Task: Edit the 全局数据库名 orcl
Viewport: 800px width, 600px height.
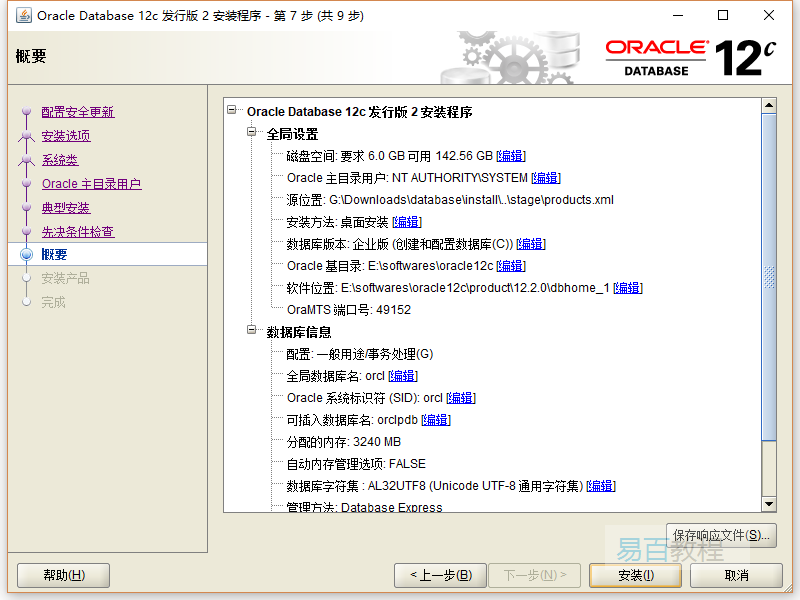Action: pos(402,376)
